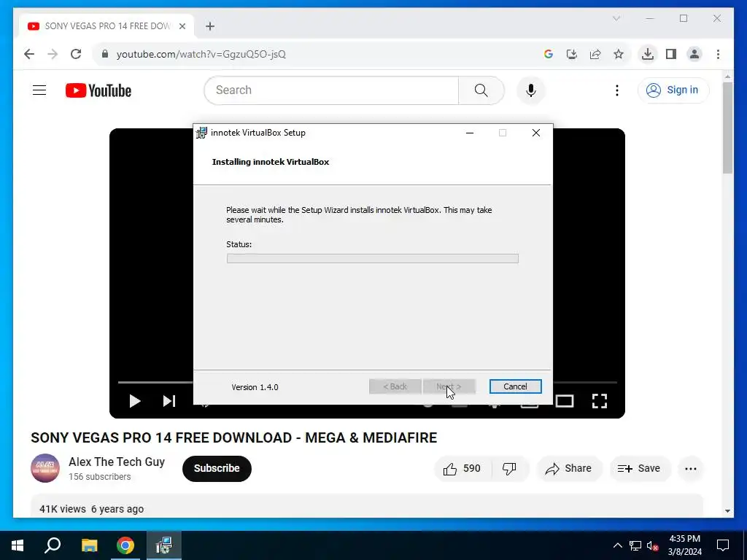Open Windows notification center
The width and height of the screenshot is (747, 560).
(723, 545)
